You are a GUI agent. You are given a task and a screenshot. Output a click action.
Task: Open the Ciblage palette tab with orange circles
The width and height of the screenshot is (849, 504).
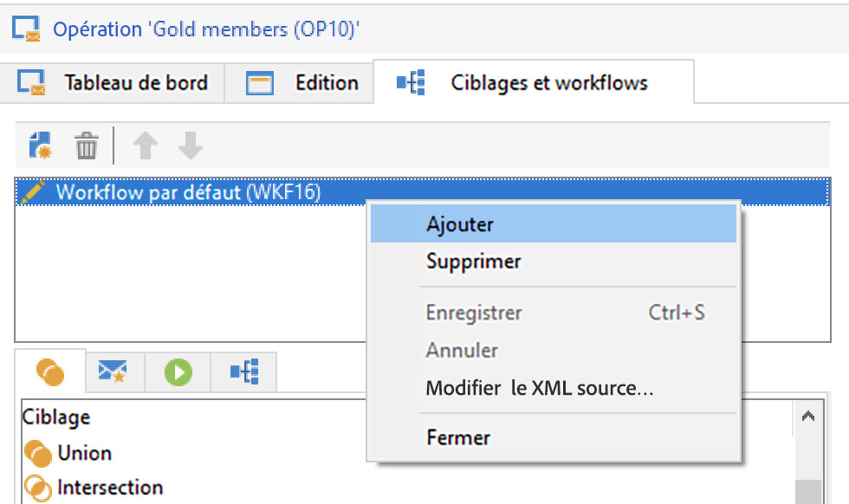tap(50, 372)
